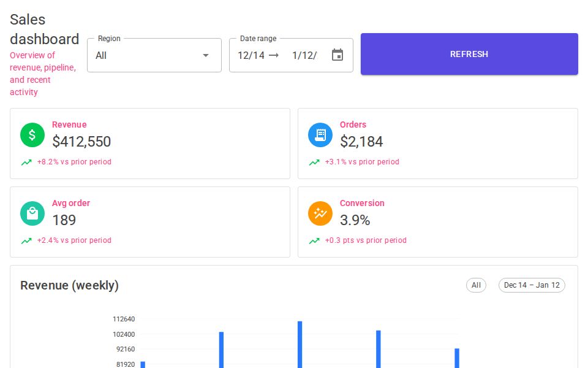Click the Sales dashboard title

(x=44, y=29)
